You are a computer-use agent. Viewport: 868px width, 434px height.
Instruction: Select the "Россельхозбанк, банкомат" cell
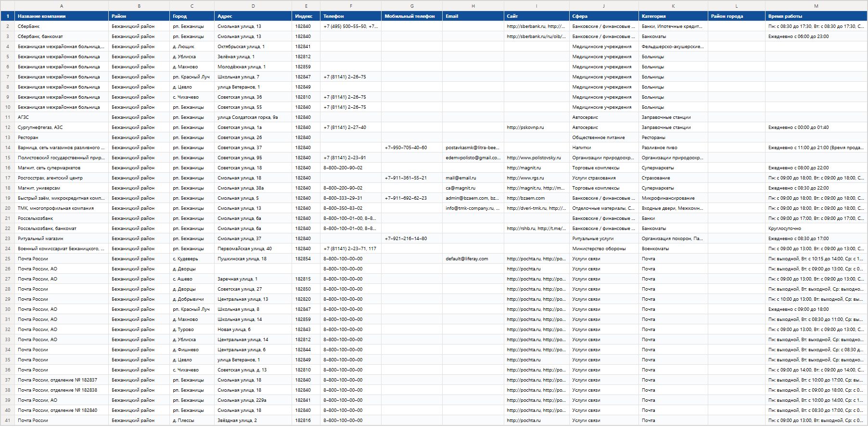click(x=62, y=229)
